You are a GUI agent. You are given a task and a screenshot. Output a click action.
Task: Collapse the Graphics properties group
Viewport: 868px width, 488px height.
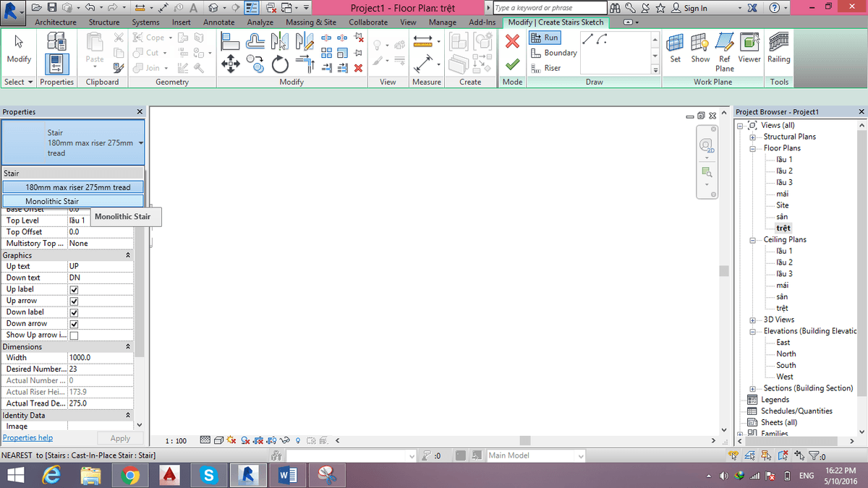[x=128, y=255]
